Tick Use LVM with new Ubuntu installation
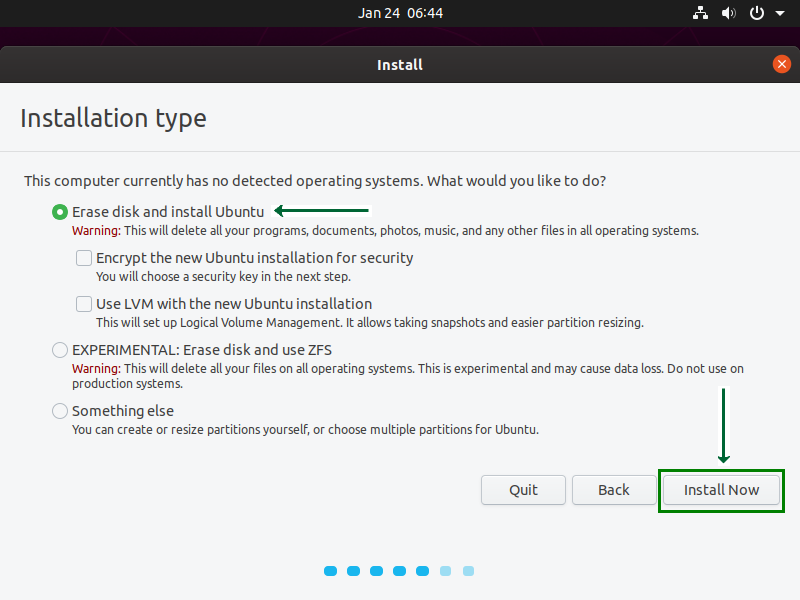This screenshot has width=800, height=600. click(84, 304)
